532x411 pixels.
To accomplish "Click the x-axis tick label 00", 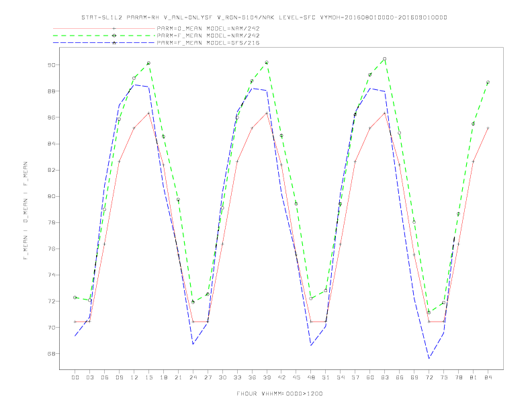I will coord(75,377).
